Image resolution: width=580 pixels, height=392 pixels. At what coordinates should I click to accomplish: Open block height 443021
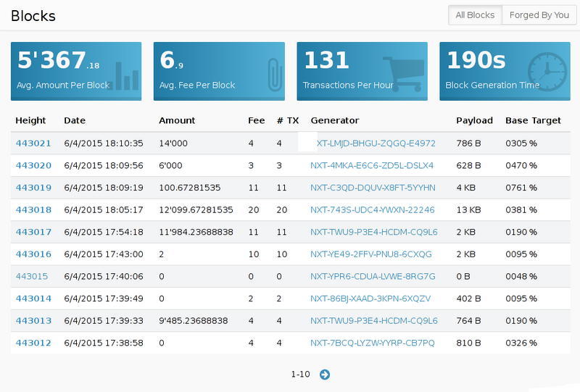(33, 143)
